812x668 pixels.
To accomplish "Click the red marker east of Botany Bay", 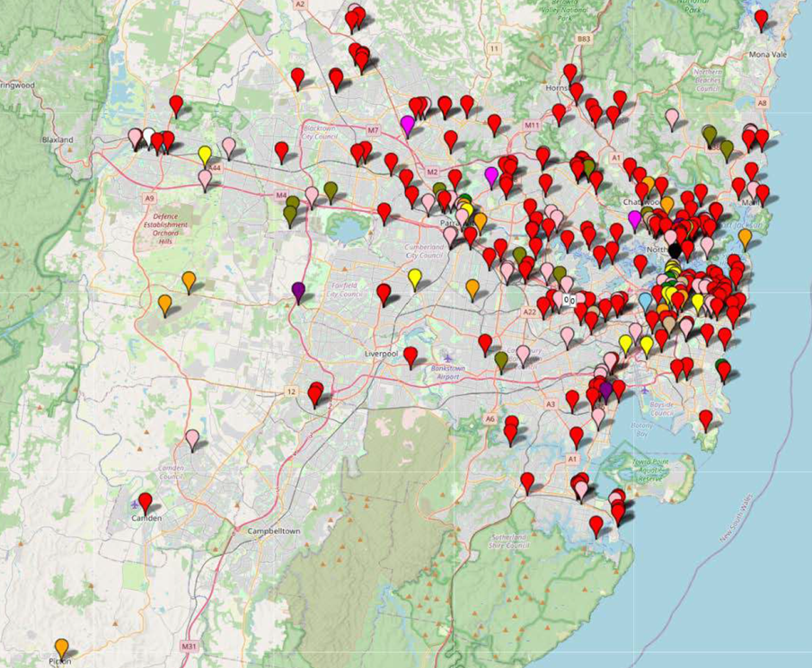I will tap(706, 418).
